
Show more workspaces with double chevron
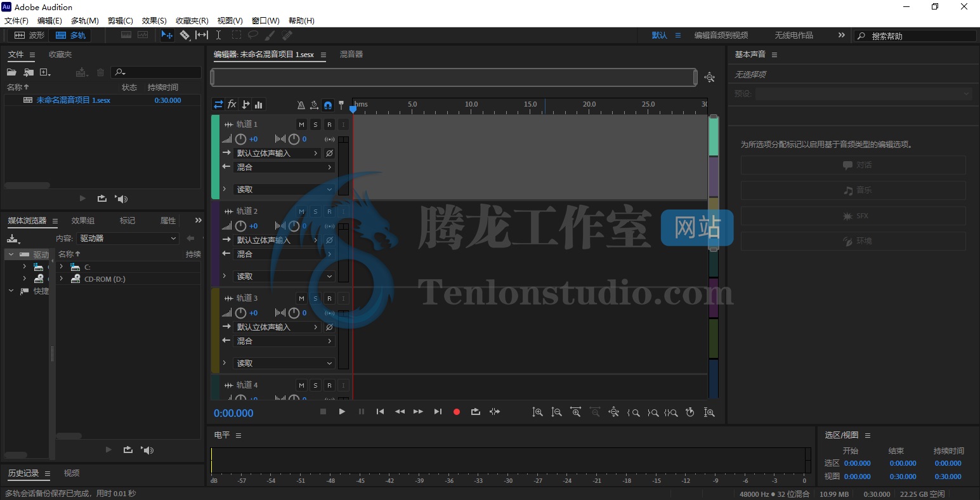point(842,35)
